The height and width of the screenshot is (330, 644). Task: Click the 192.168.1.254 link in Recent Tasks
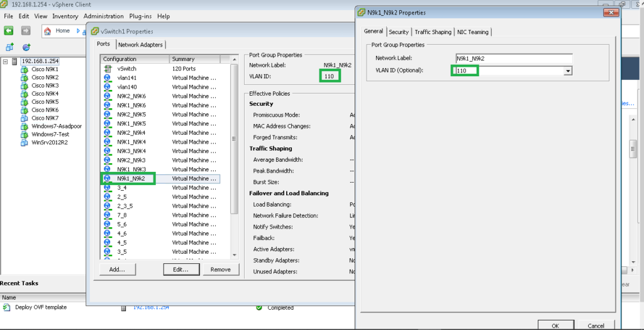pyautogui.click(x=151, y=307)
